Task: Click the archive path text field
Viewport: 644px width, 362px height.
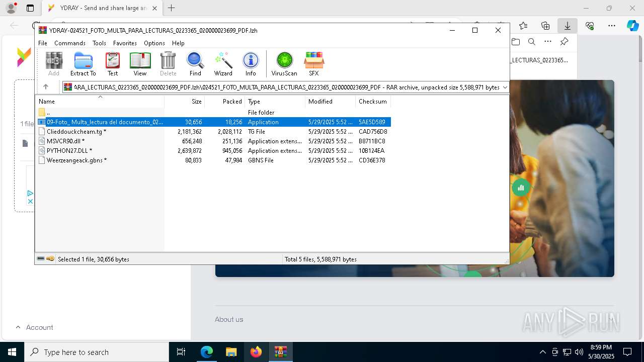Action: click(286, 87)
